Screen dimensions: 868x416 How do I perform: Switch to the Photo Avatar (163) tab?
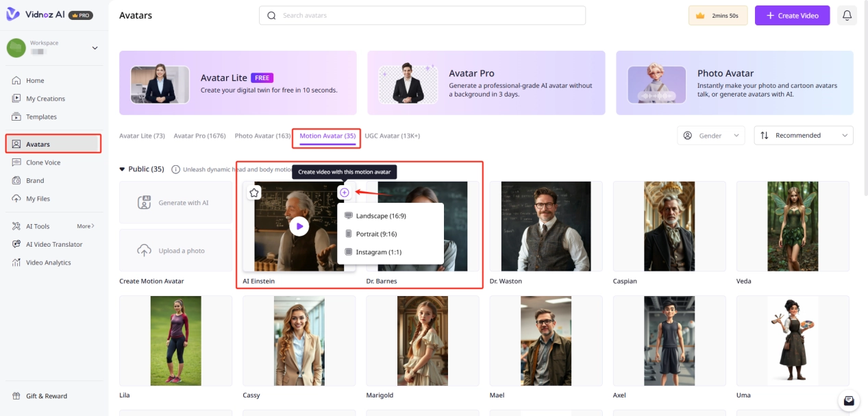click(x=262, y=136)
